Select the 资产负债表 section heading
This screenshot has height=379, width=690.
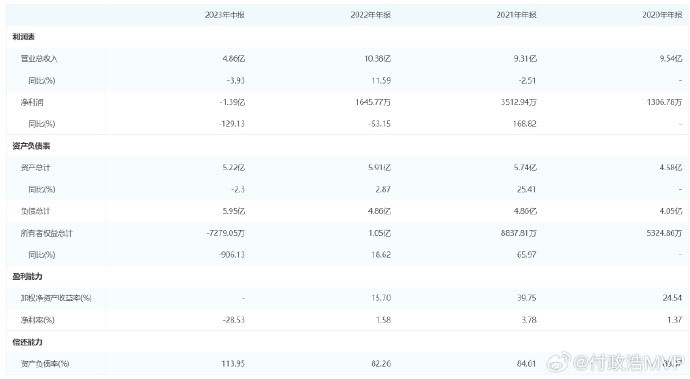tap(31, 146)
